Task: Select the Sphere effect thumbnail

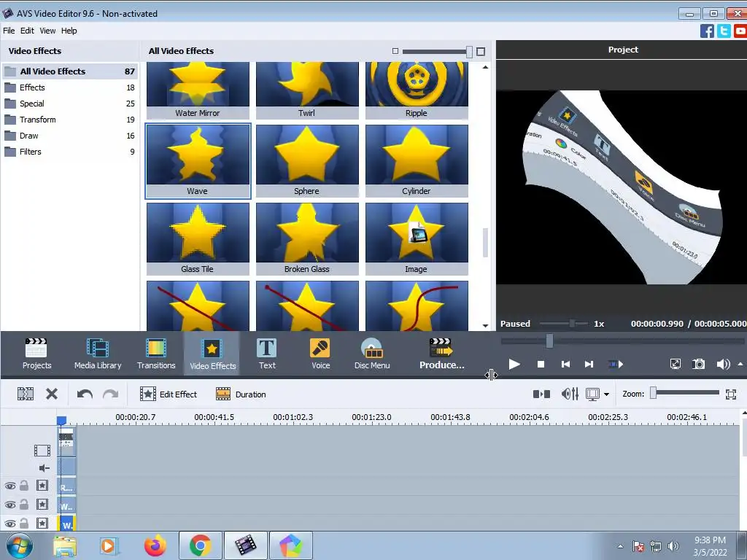Action: tap(307, 161)
